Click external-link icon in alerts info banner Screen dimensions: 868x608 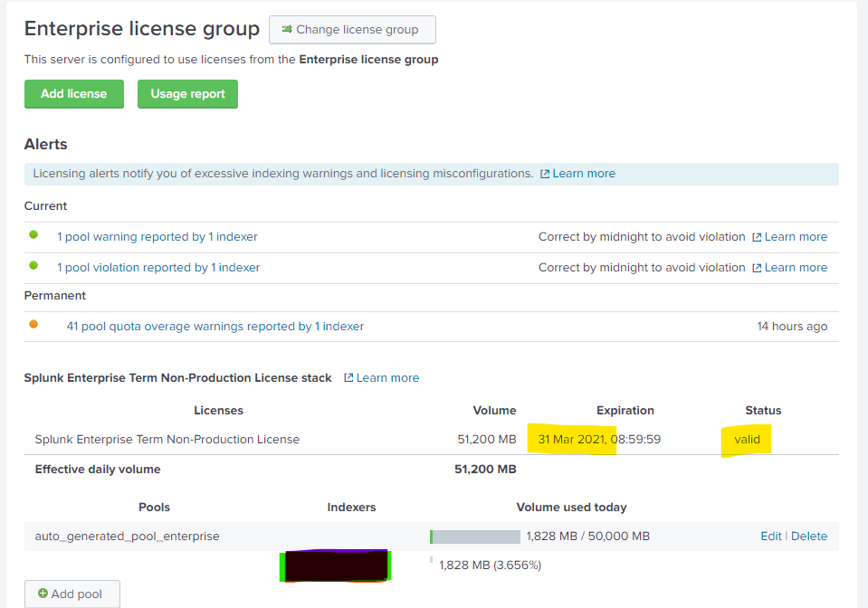pyautogui.click(x=545, y=174)
